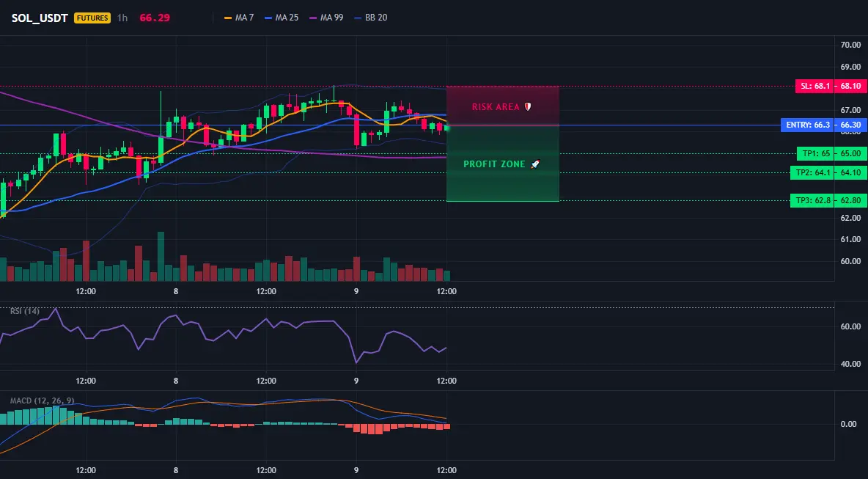868x479 pixels.
Task: Click the SL: 68.1 stop loss label
Action: point(814,87)
